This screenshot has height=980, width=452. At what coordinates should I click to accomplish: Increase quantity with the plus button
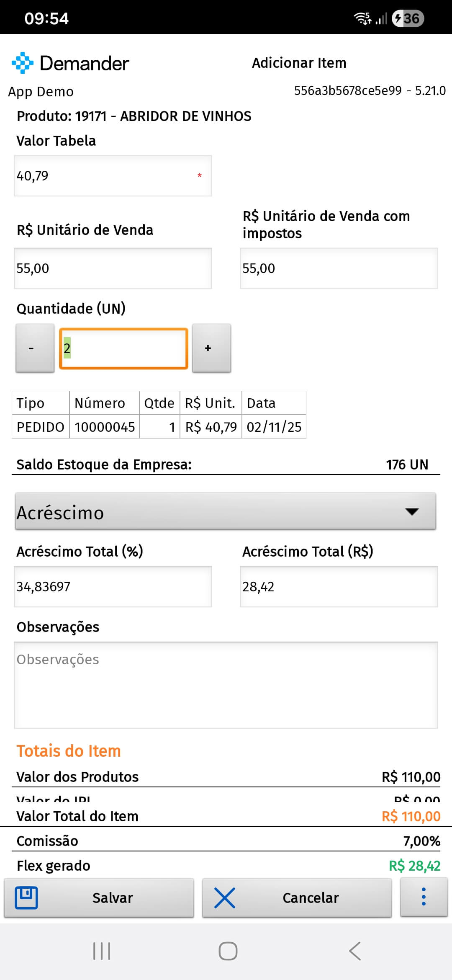[211, 348]
